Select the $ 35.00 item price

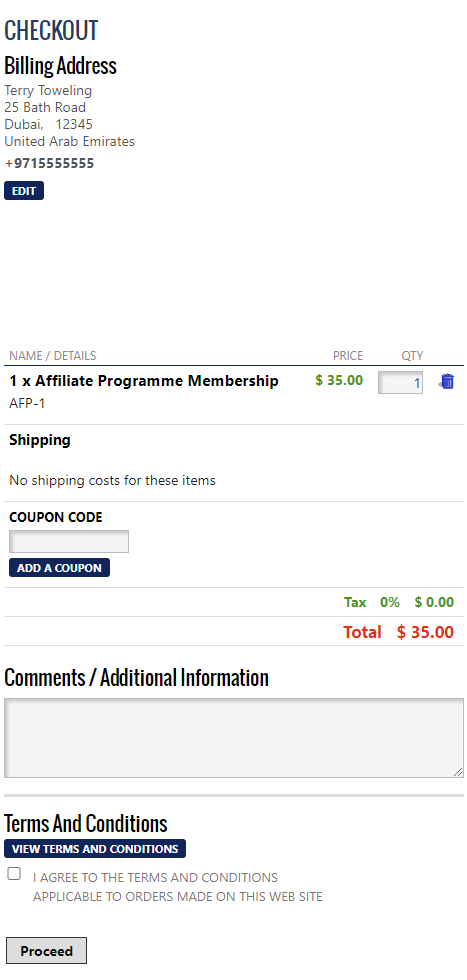tap(339, 380)
